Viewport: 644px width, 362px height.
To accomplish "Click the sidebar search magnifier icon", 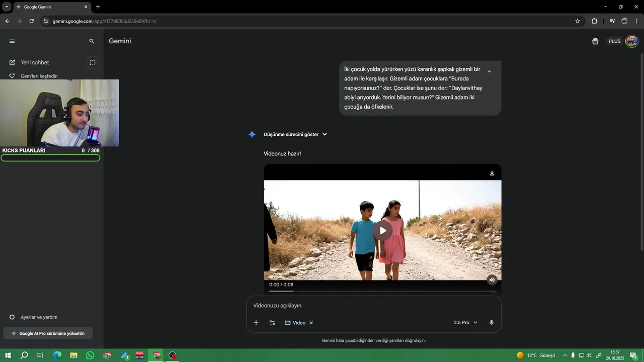I will (92, 41).
